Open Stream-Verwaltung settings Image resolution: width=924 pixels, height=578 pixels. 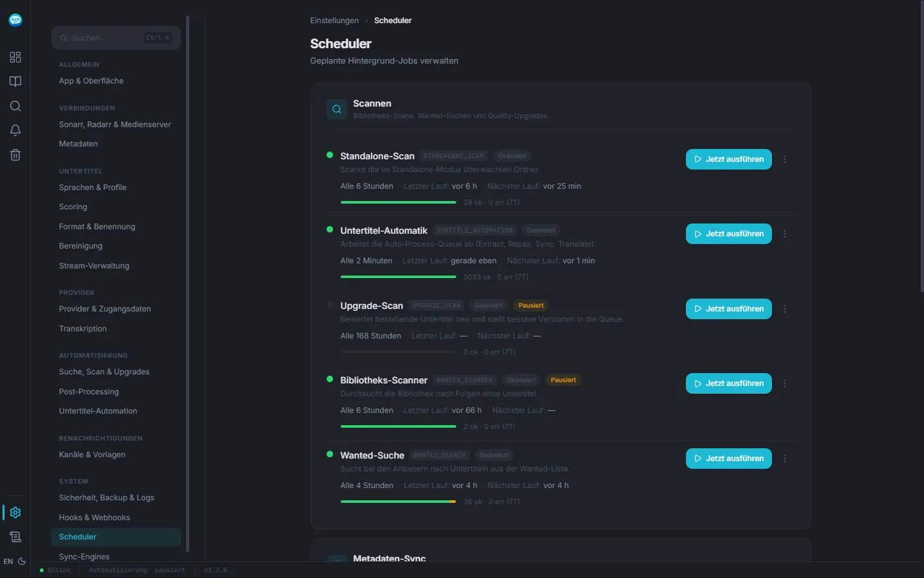tap(116, 266)
